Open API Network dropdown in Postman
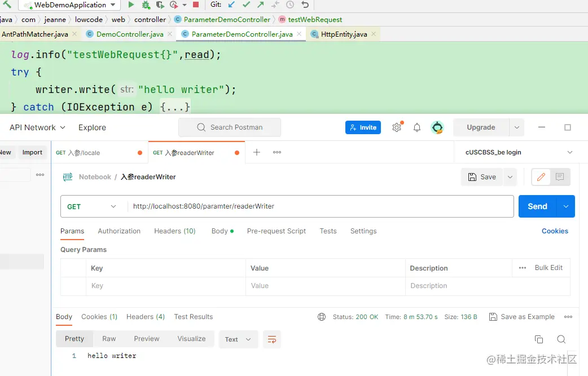This screenshot has height=376, width=588. (x=37, y=127)
